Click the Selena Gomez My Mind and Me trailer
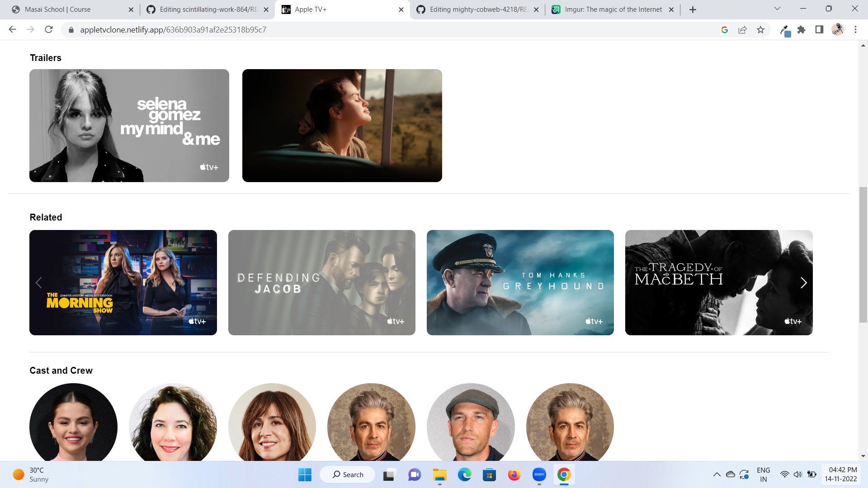This screenshot has height=488, width=868. click(129, 125)
